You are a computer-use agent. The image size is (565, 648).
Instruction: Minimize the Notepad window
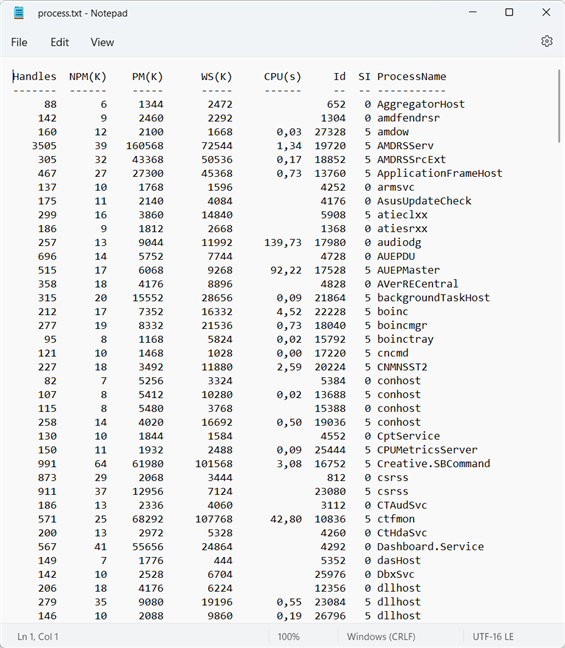point(472,12)
